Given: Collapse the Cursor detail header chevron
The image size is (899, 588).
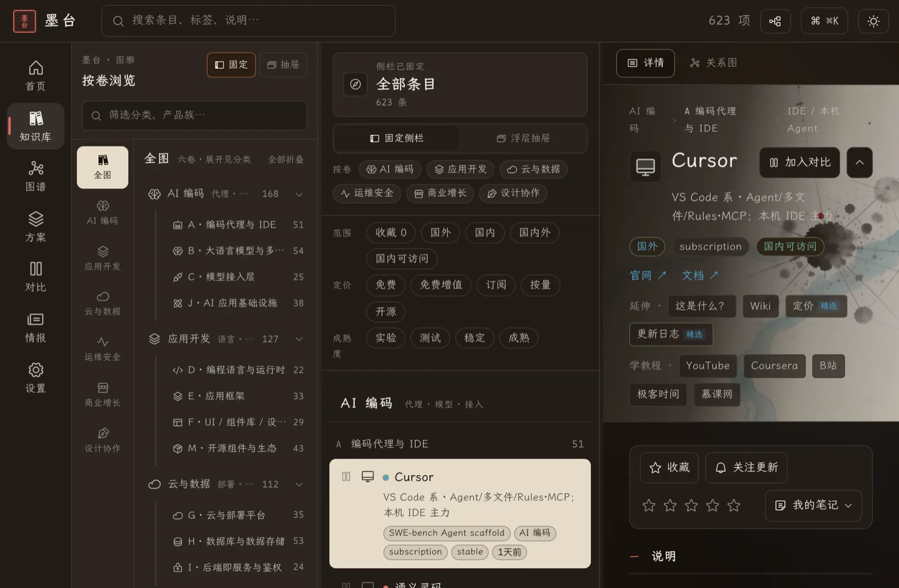Looking at the screenshot, I should pyautogui.click(x=860, y=162).
